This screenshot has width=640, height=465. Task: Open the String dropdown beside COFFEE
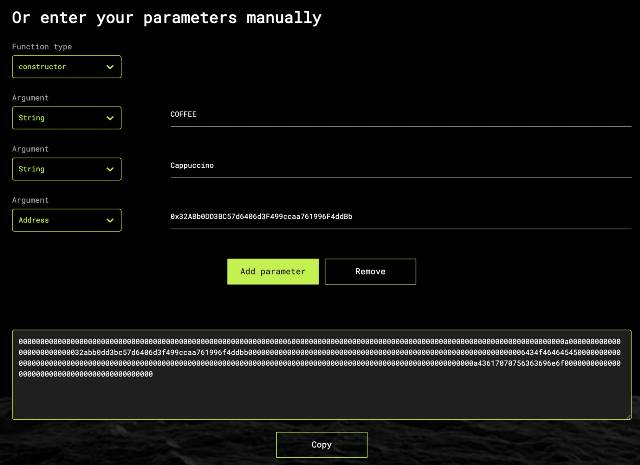[67, 118]
